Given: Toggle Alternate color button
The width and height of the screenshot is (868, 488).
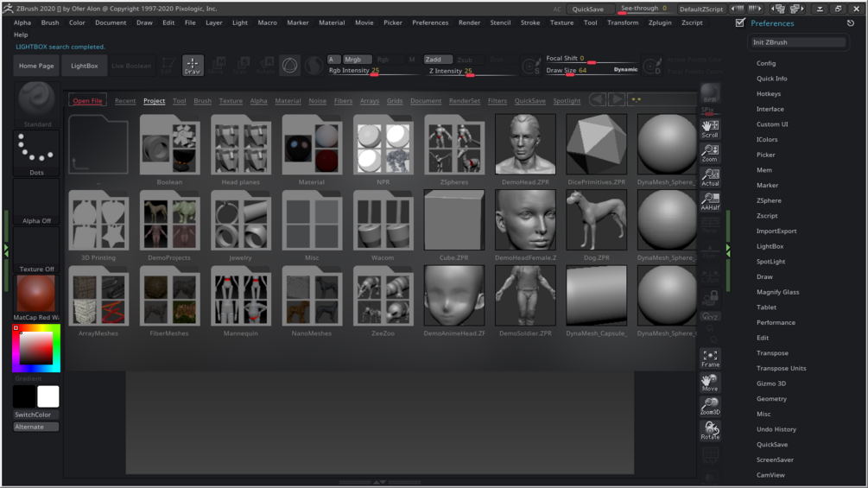Looking at the screenshot, I should click(x=36, y=427).
